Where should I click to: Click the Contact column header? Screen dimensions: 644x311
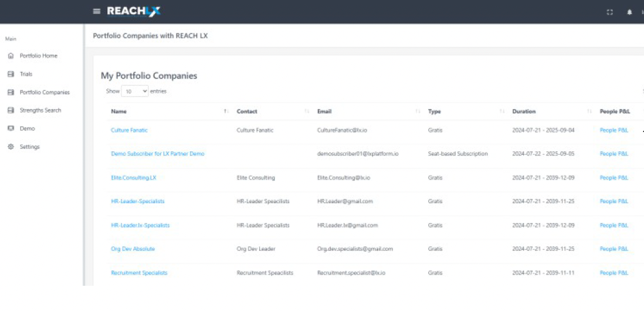[247, 111]
